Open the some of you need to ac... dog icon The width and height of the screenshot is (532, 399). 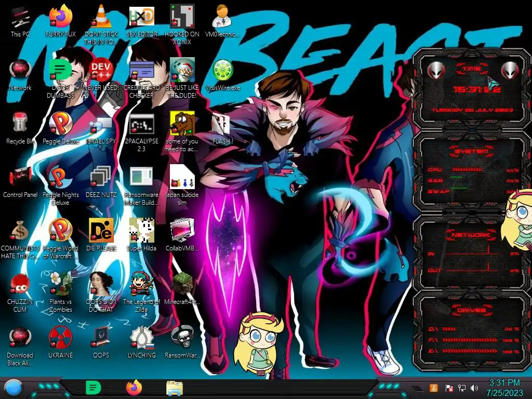[x=182, y=123]
